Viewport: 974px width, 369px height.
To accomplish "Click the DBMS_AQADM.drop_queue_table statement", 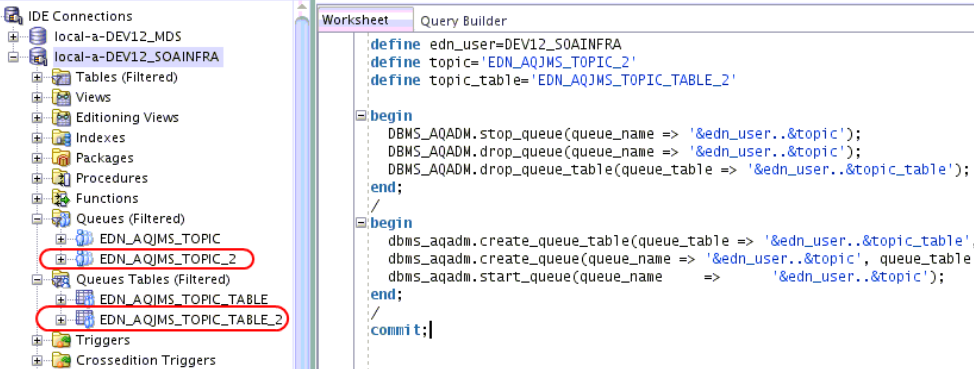I will click(x=679, y=169).
